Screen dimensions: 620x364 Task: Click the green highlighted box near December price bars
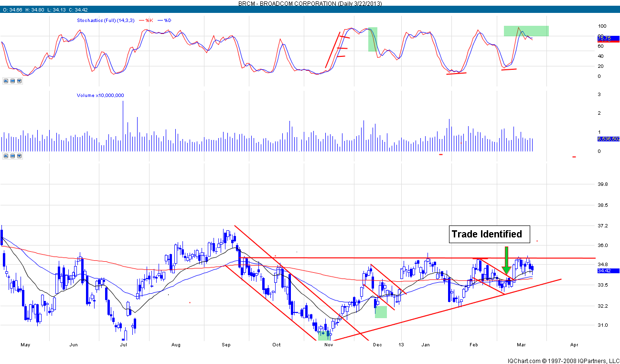(x=381, y=312)
